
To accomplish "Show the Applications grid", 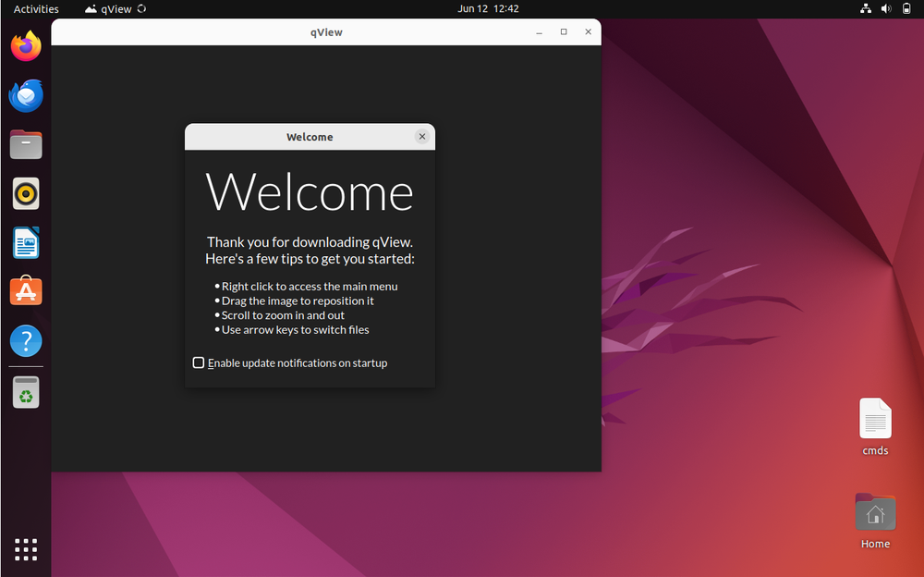I will pyautogui.click(x=25, y=549).
